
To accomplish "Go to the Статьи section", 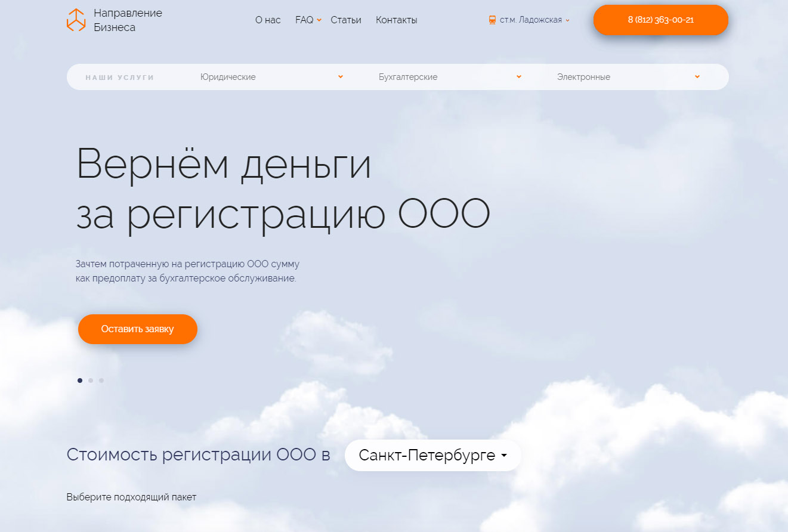I will point(346,20).
